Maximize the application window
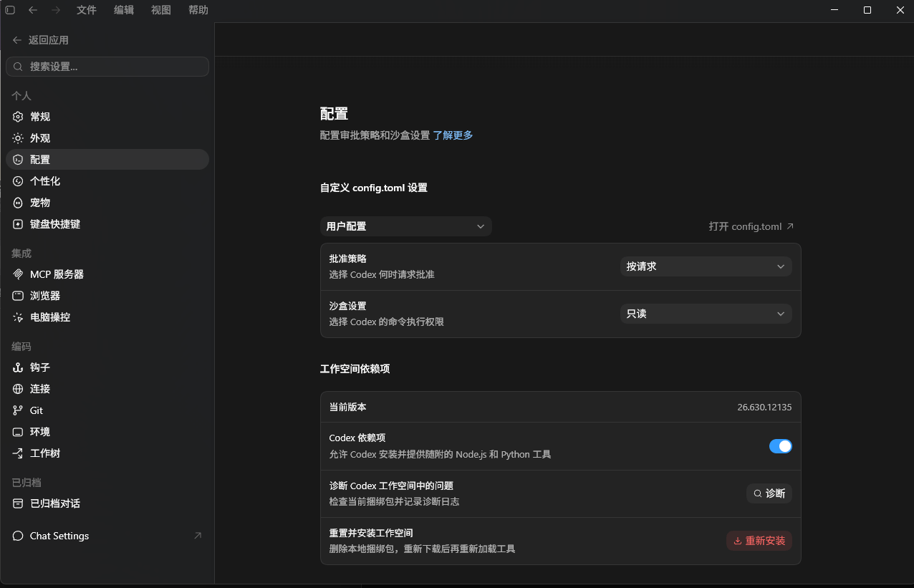 click(x=867, y=10)
